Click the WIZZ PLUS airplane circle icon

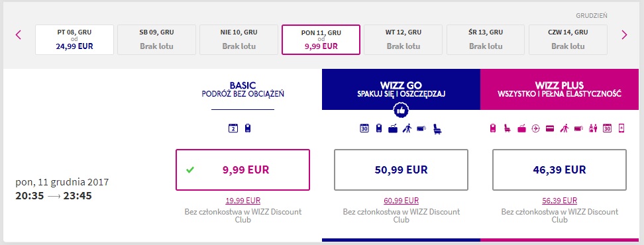[x=535, y=128]
